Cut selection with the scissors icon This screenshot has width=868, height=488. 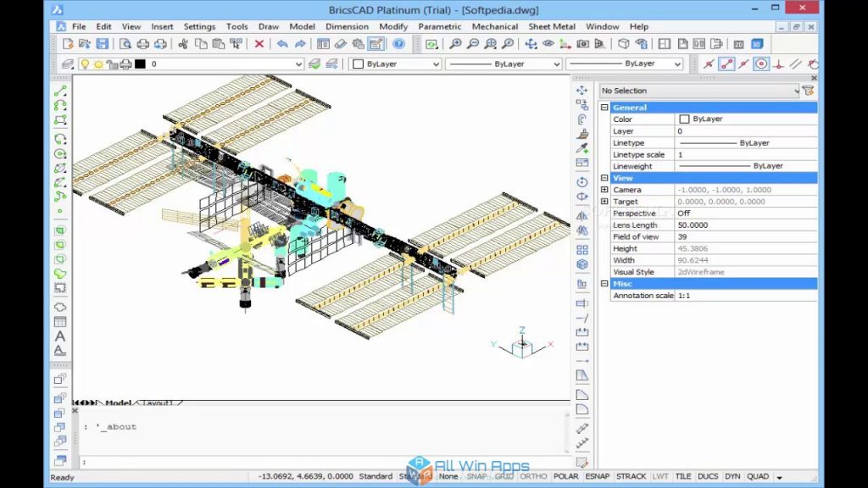(x=183, y=44)
